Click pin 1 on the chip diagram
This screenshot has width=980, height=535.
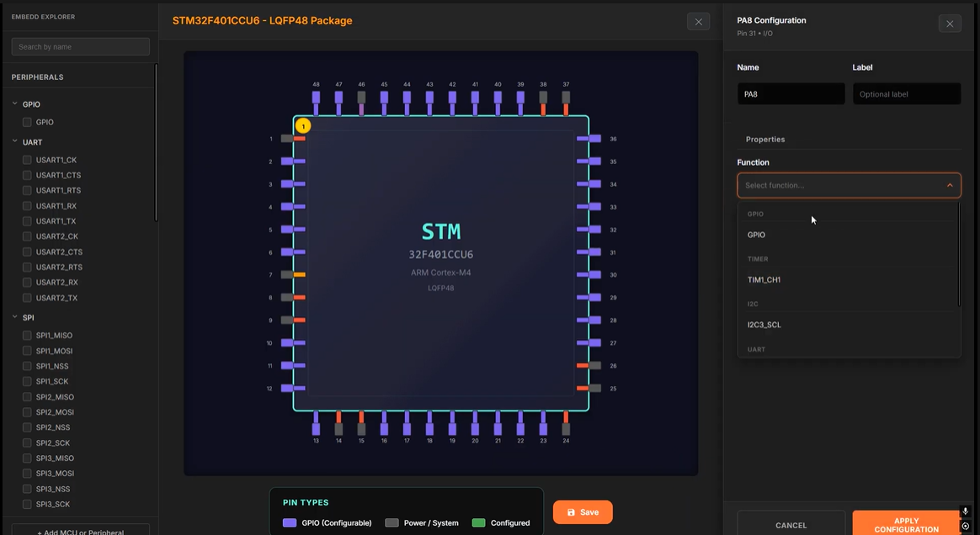point(292,139)
